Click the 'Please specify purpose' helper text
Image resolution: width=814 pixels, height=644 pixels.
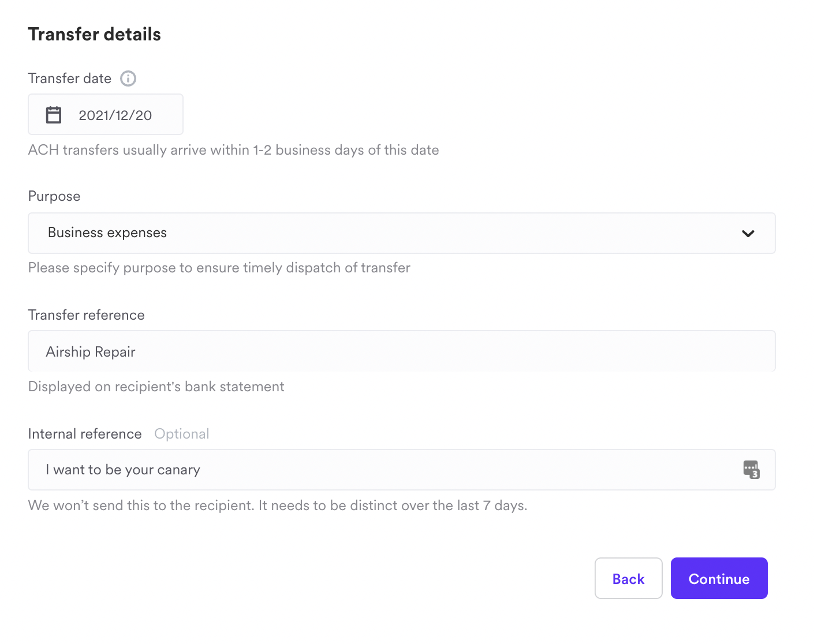pos(219,268)
